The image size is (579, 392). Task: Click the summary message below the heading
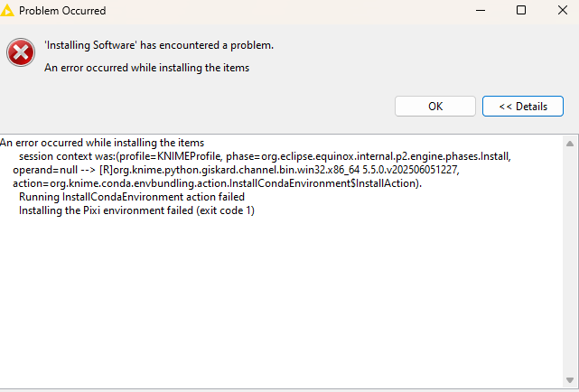147,68
